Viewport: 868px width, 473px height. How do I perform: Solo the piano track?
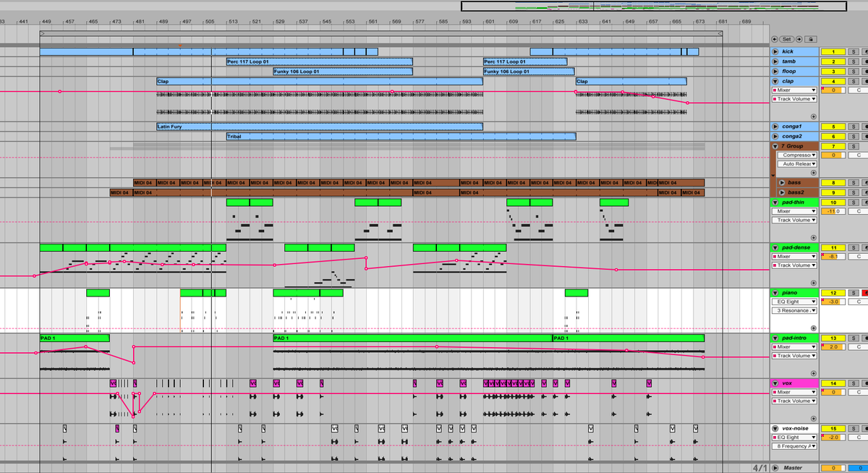pyautogui.click(x=854, y=292)
